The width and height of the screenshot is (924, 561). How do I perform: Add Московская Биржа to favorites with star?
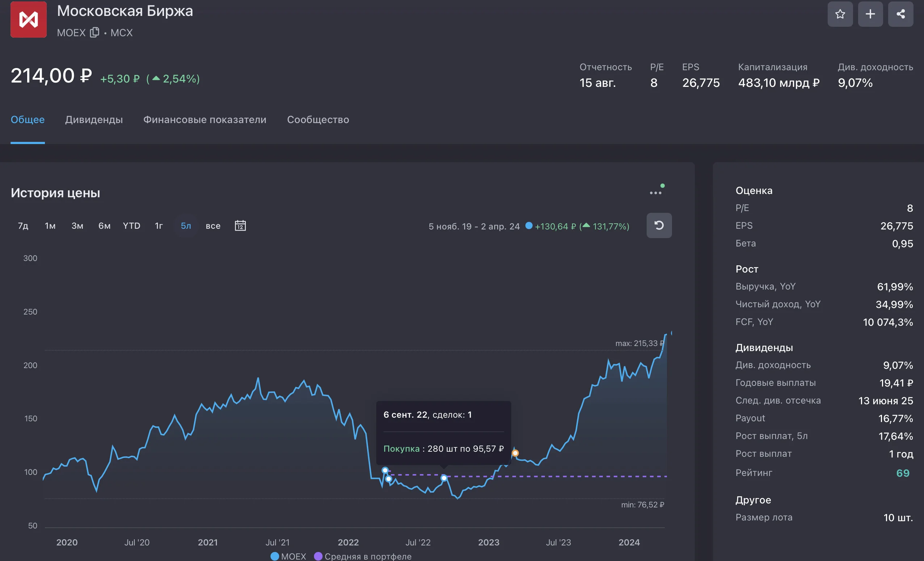coord(840,14)
